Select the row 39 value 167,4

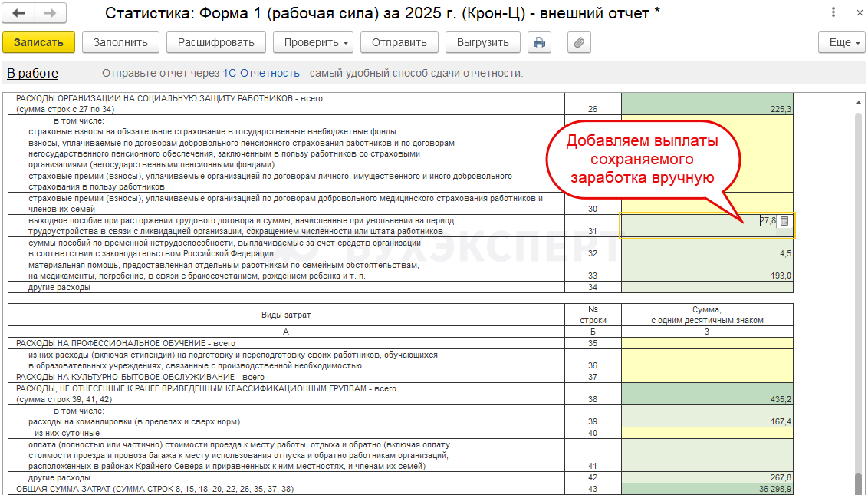pos(708,416)
